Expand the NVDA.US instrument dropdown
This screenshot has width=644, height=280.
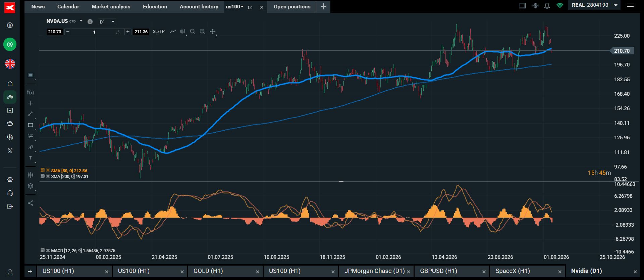click(x=81, y=21)
